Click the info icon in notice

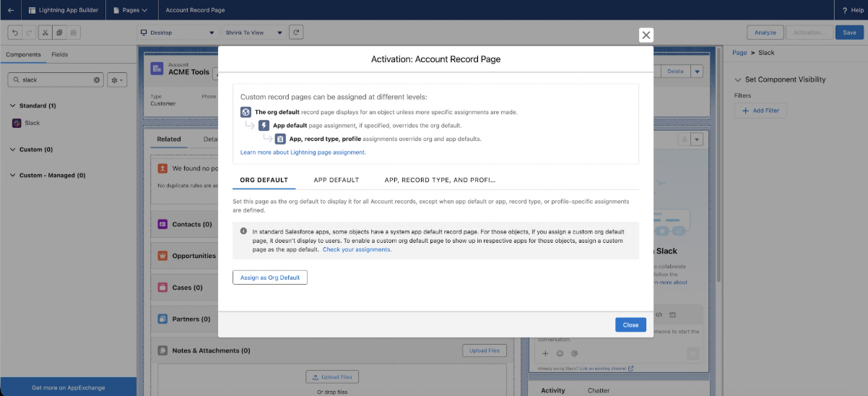[x=243, y=231]
